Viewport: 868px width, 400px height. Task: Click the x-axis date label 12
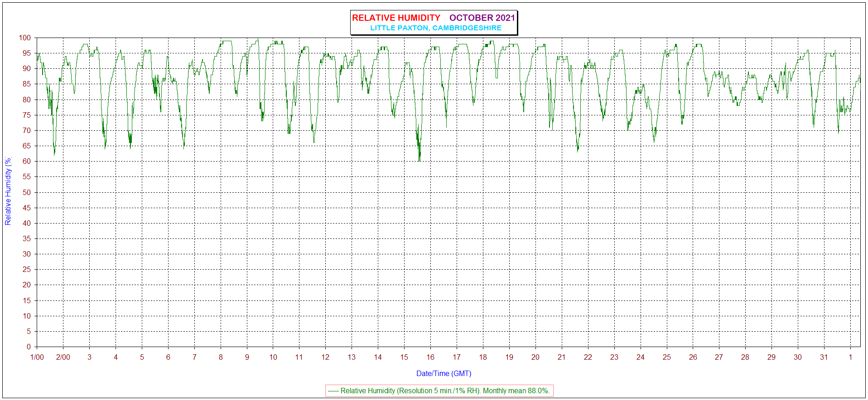[x=325, y=357]
